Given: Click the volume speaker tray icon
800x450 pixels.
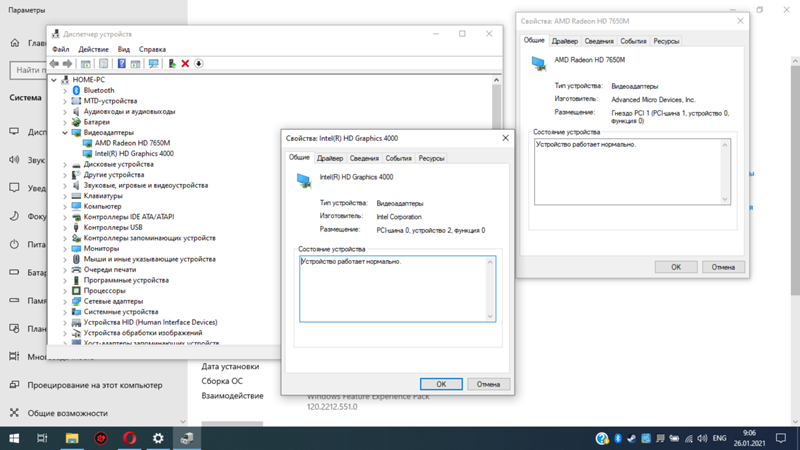Looking at the screenshot, I should [x=703, y=438].
